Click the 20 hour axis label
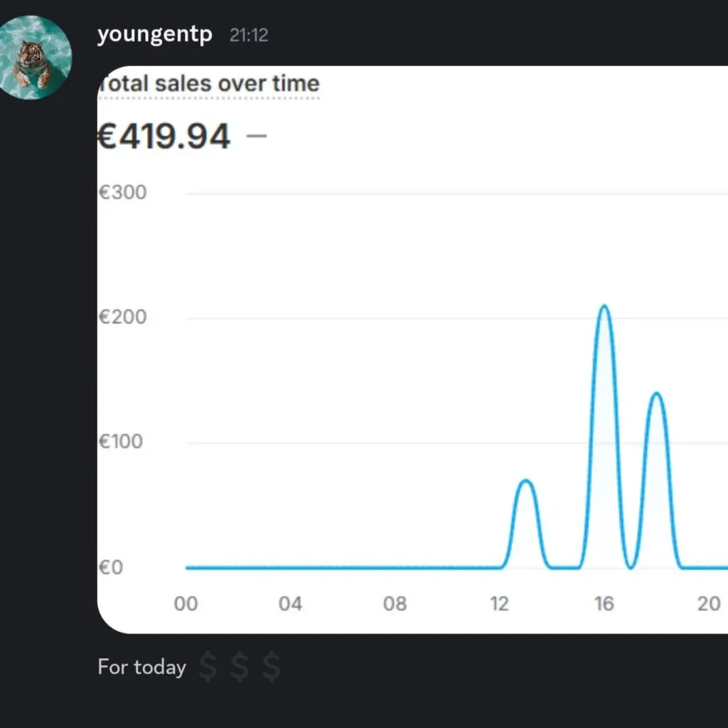Viewport: 728px width, 728px height. tap(708, 604)
